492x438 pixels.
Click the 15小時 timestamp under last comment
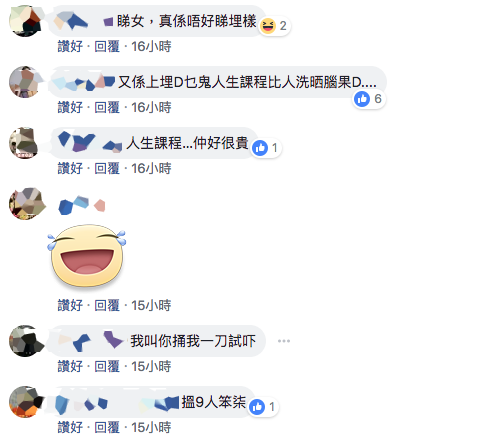[151, 427]
